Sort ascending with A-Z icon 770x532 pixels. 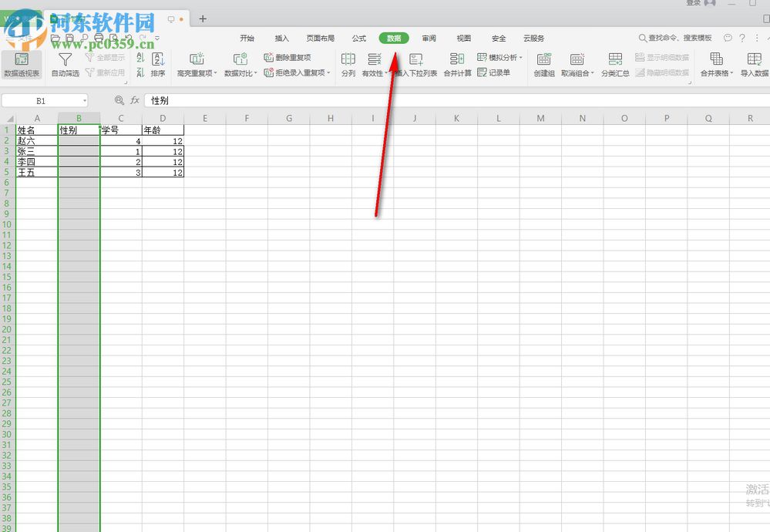tap(140, 58)
